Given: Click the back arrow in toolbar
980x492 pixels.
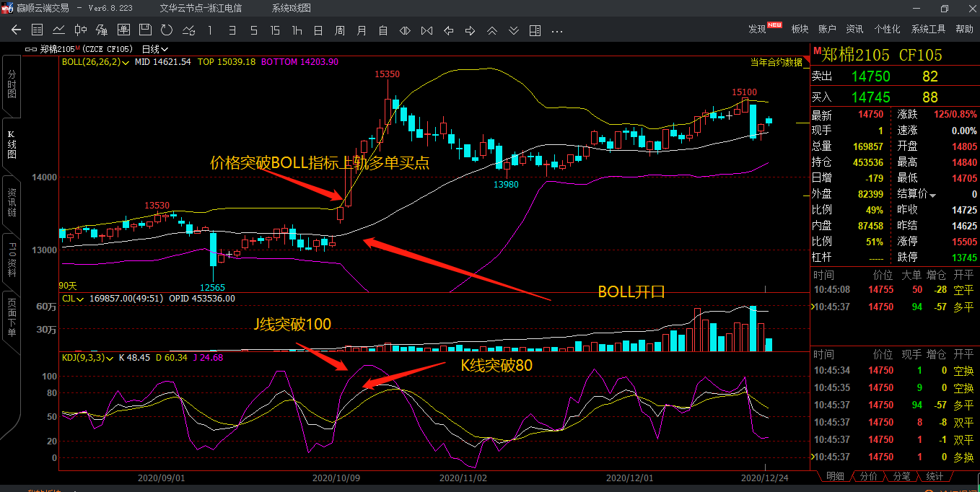Looking at the screenshot, I should click(16, 30).
